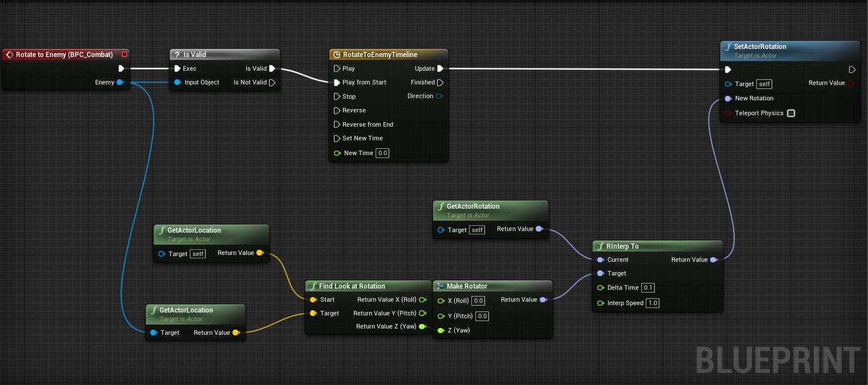Viewport: 868px width, 385px height.
Task: Select the GetActorRotation node header
Action: (x=491, y=210)
